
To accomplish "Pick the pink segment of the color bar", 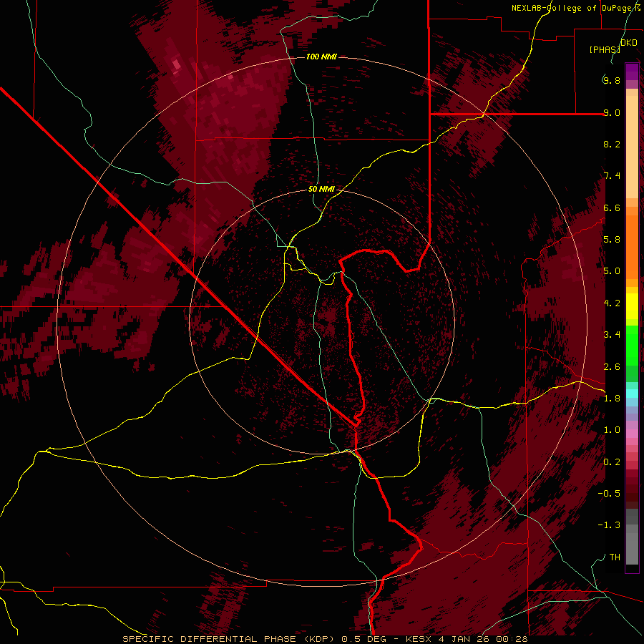I will 632,434.
